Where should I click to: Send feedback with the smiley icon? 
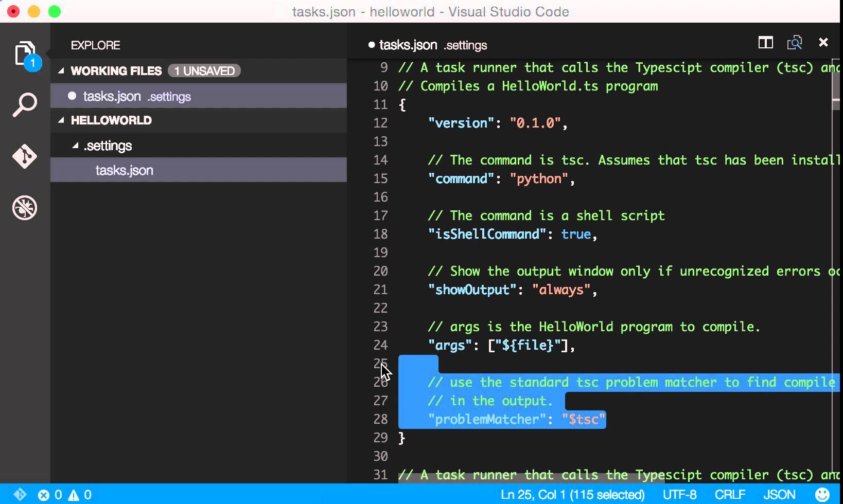pyautogui.click(x=822, y=495)
